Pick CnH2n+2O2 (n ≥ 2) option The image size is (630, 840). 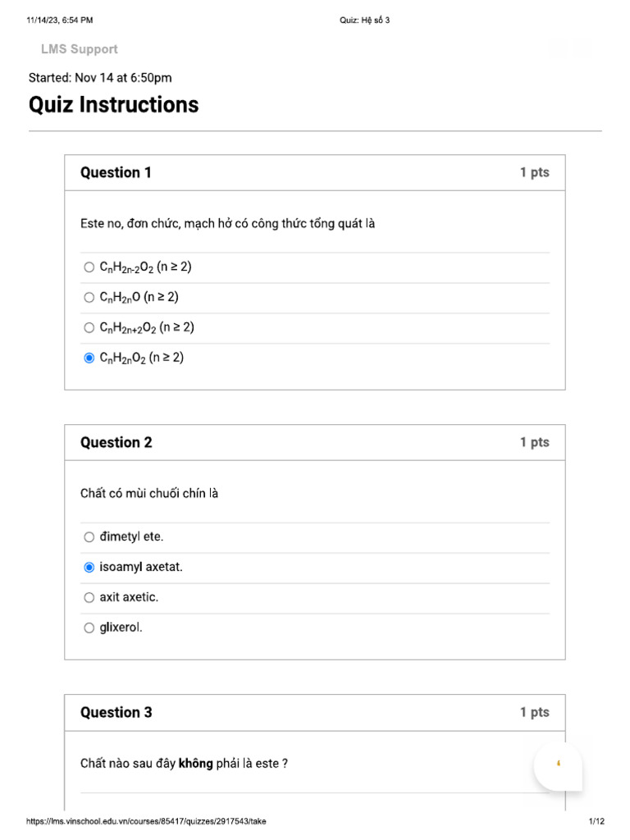(89, 328)
